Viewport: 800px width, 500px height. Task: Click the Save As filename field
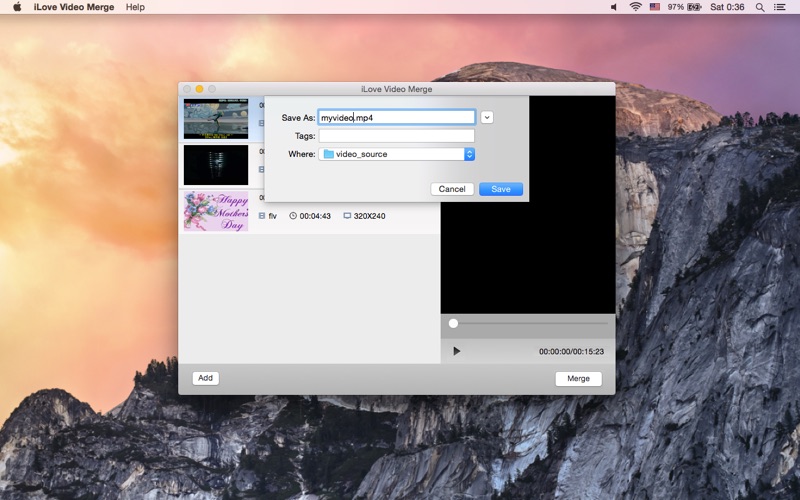[x=396, y=117]
